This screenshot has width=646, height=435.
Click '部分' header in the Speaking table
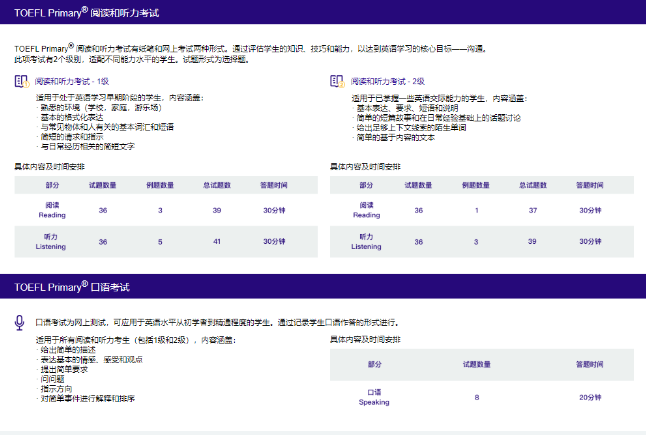pos(374,365)
